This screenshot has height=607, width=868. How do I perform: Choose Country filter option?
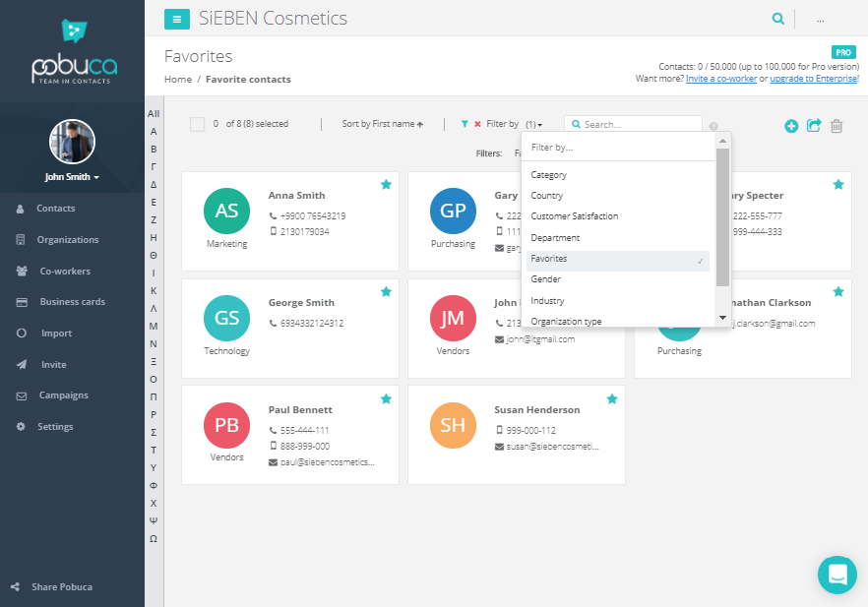[618, 196]
